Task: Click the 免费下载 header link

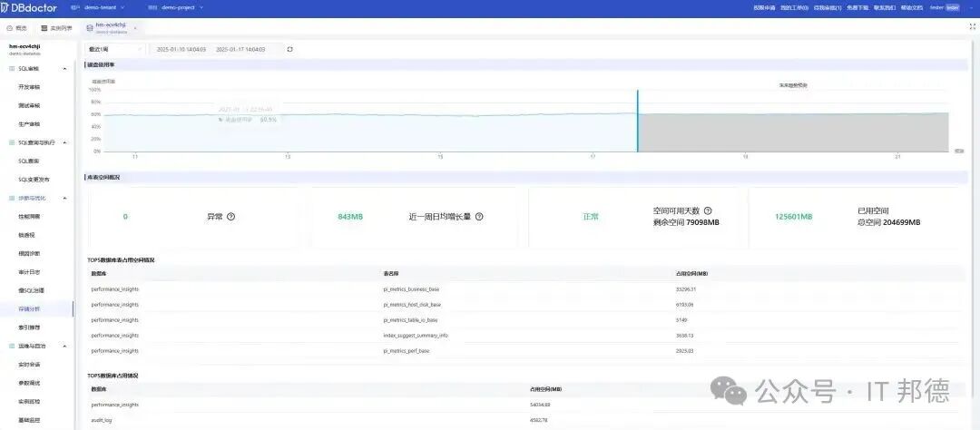Action: click(857, 8)
